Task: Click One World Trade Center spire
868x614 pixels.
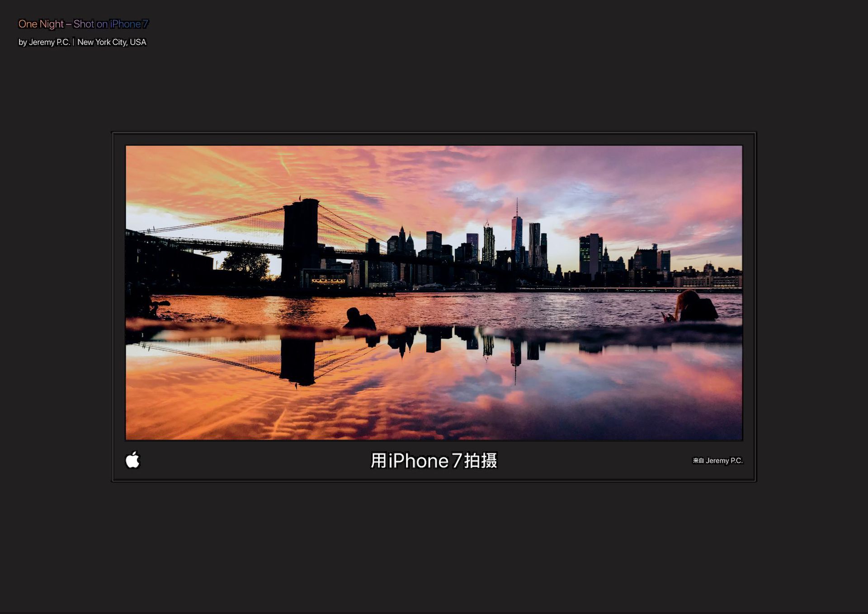Action: (517, 208)
